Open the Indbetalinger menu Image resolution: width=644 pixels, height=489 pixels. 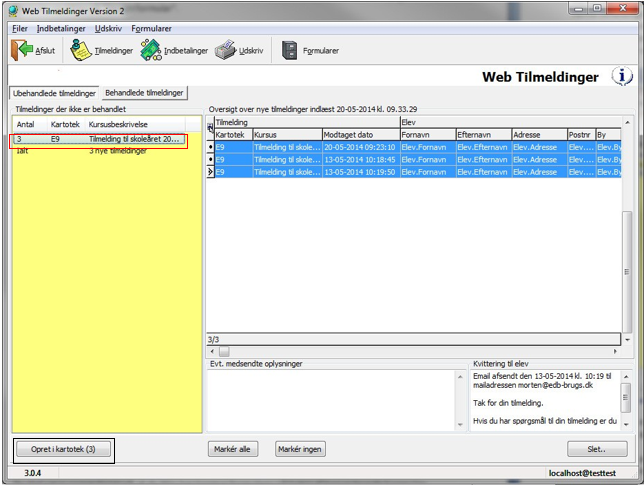click(x=61, y=28)
